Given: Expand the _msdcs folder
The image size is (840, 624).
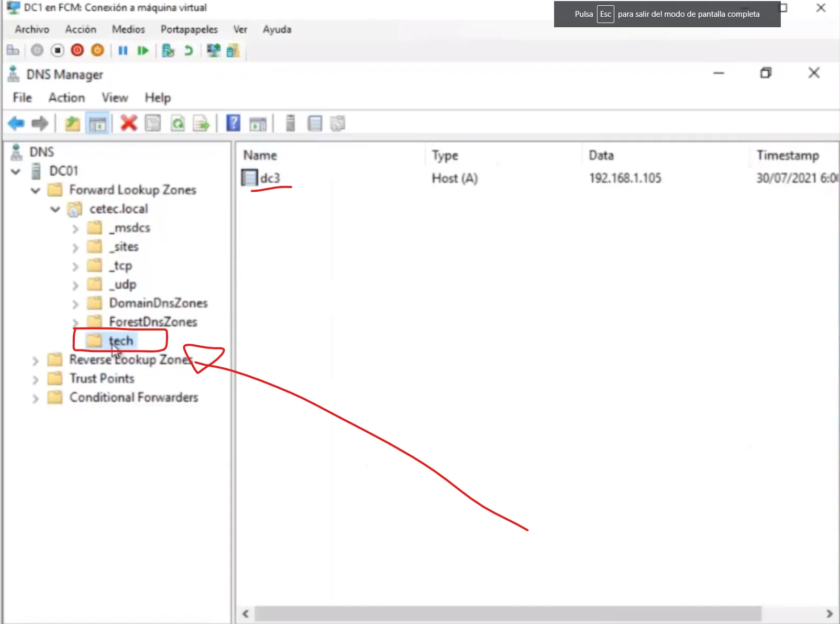Looking at the screenshot, I should pyautogui.click(x=75, y=228).
